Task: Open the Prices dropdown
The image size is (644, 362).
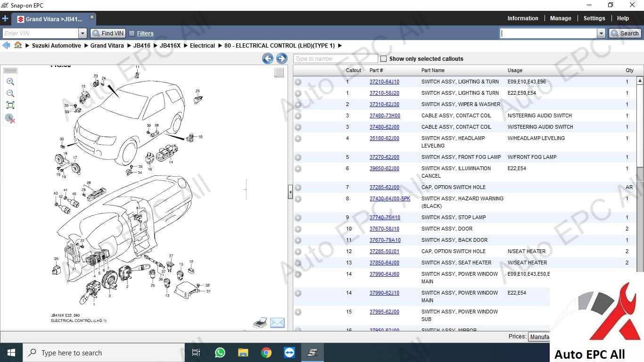Action: tap(539, 337)
